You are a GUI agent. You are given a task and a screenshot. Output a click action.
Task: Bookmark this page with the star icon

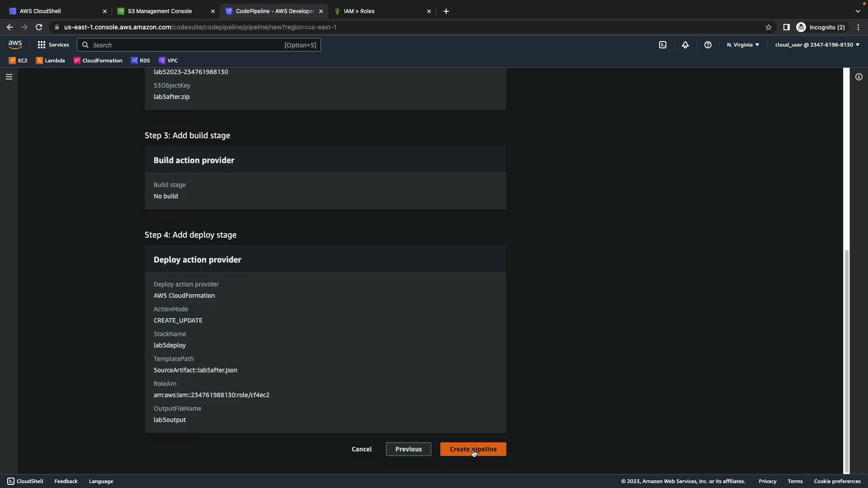769,27
